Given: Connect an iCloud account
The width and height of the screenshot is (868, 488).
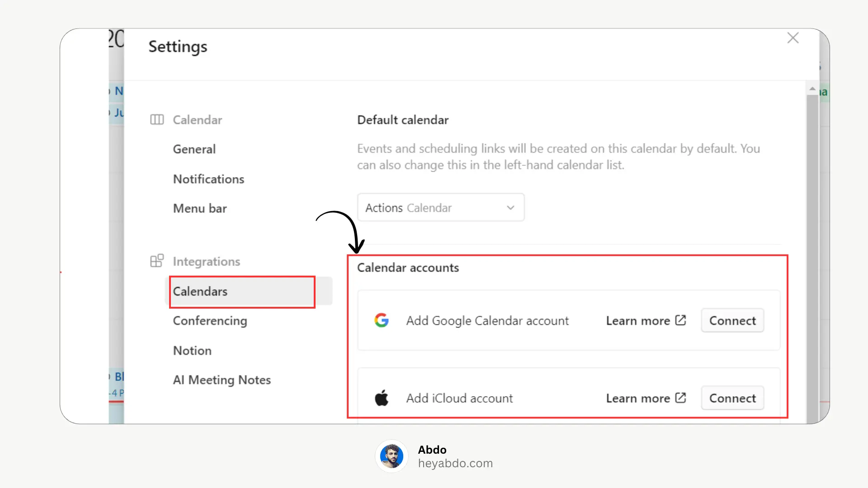Looking at the screenshot, I should click(732, 398).
